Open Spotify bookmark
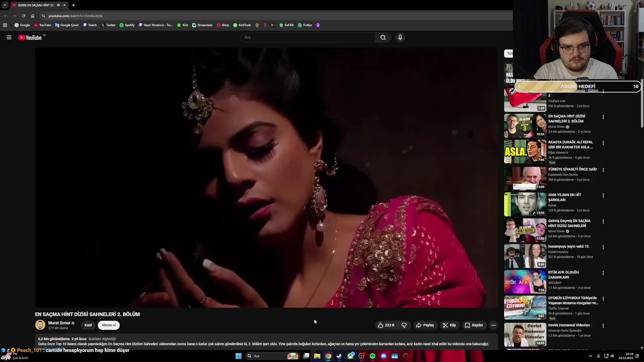The image size is (644, 362). pyautogui.click(x=127, y=25)
